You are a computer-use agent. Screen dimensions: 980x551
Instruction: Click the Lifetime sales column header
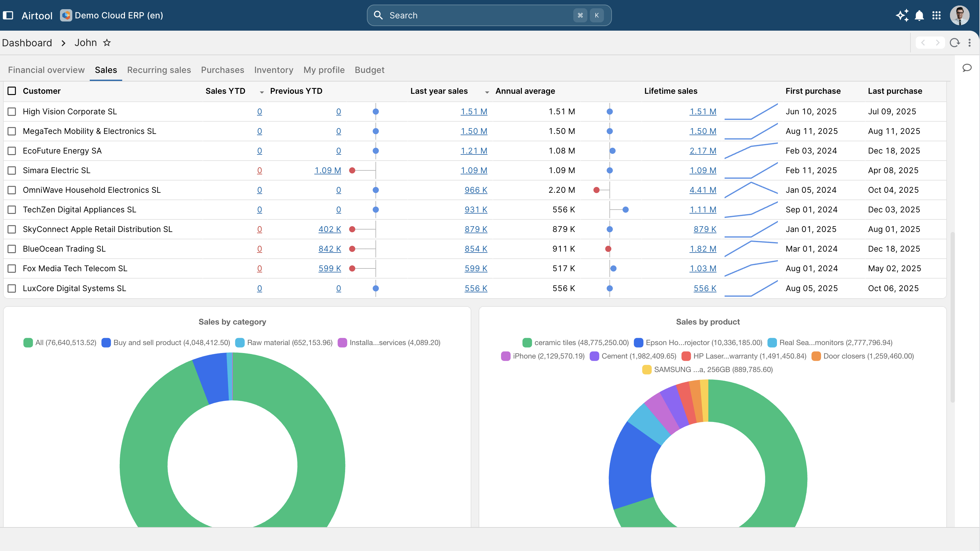pos(671,91)
